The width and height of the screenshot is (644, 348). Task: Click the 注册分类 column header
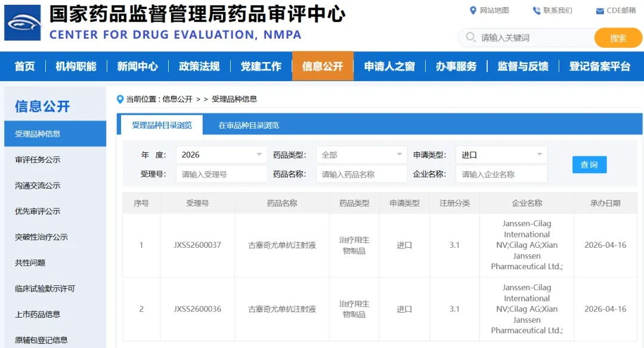click(454, 203)
